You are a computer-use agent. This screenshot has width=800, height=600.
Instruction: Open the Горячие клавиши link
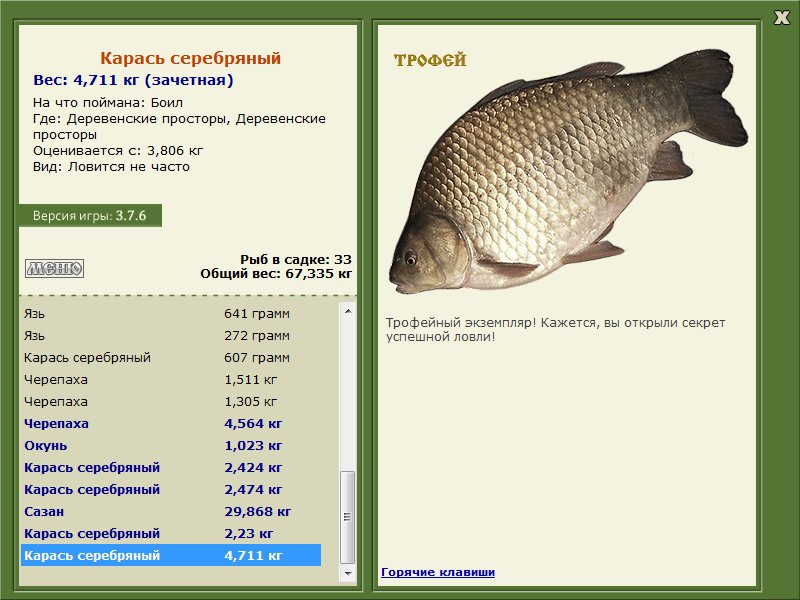point(438,572)
